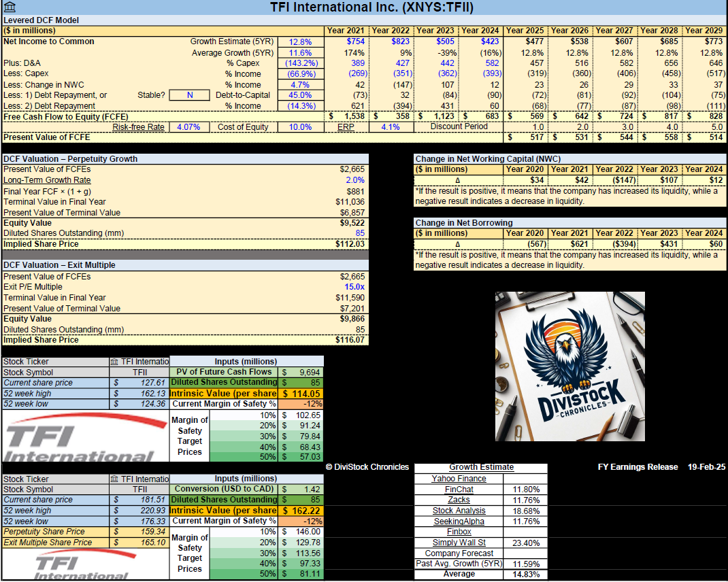Select Debt Repayment % Income cell (14.3%)

(300, 106)
